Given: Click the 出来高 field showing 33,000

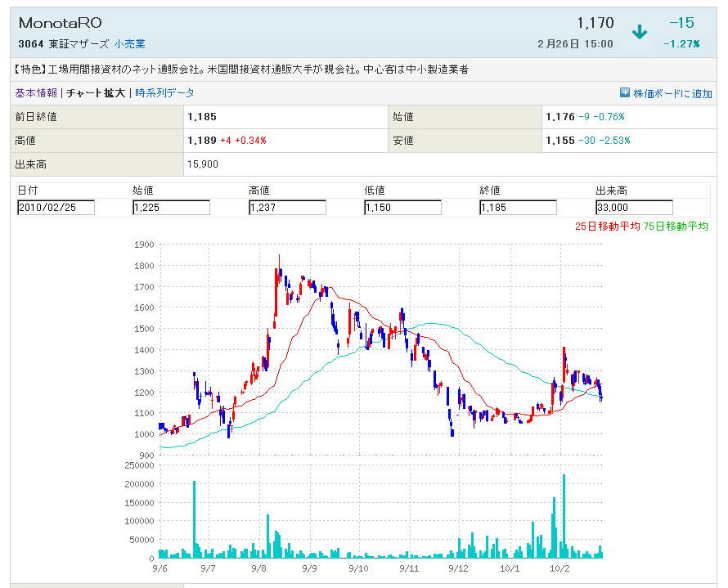Looking at the screenshot, I should tap(634, 208).
